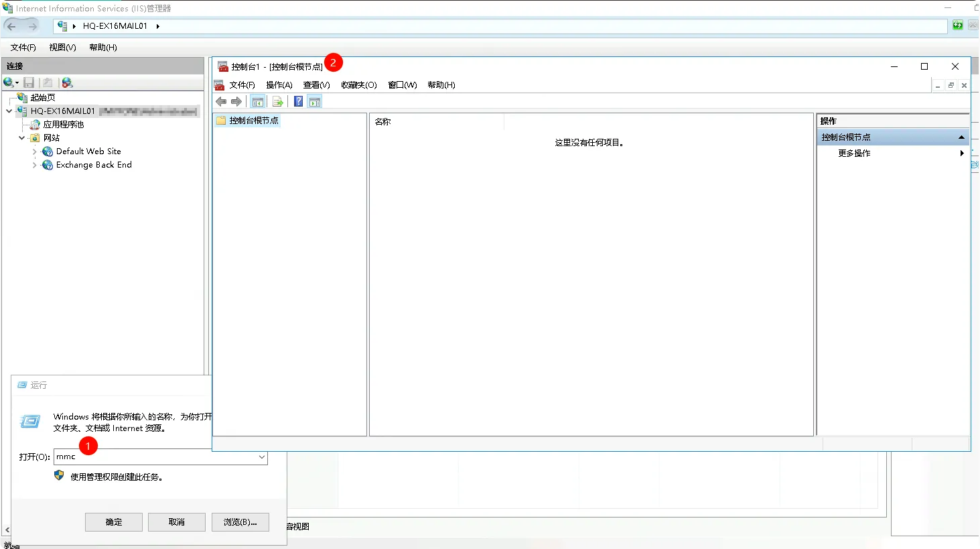Screen dimensions: 980x549
Task: Open Help via blue question mark icon
Action: click(x=299, y=101)
